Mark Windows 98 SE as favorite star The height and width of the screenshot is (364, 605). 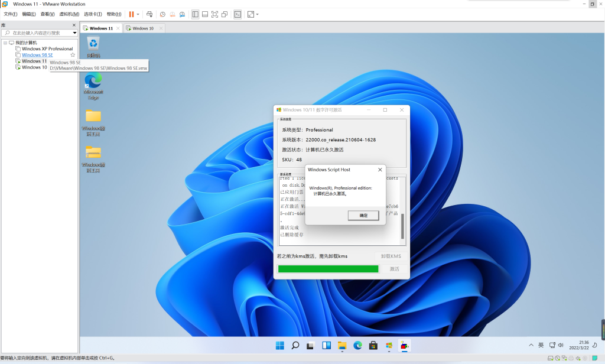(73, 55)
